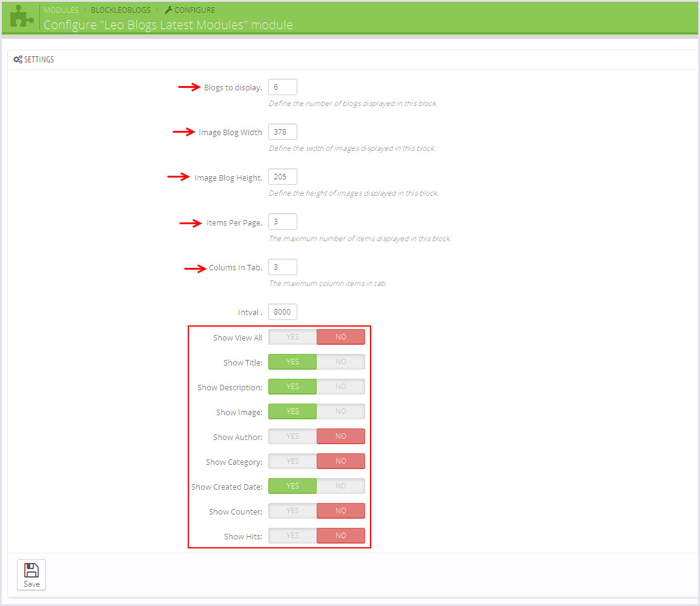Click the 'Intval .' label
Screen dimensions: 700x606
(250, 312)
